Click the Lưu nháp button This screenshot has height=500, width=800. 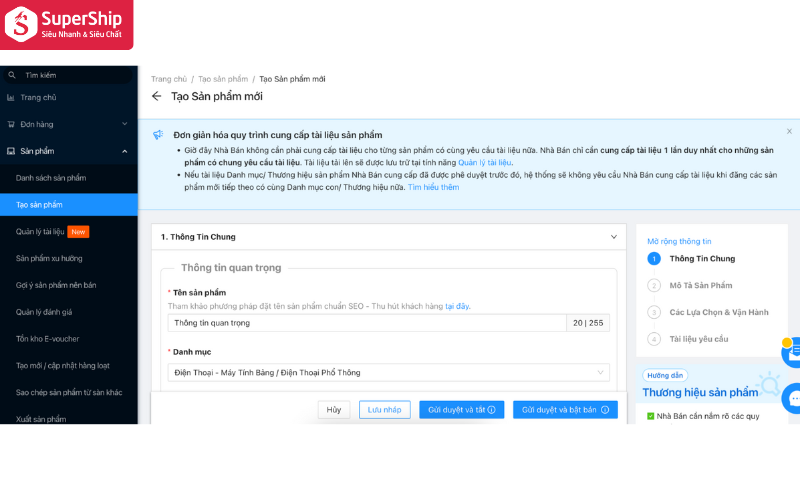click(x=384, y=410)
